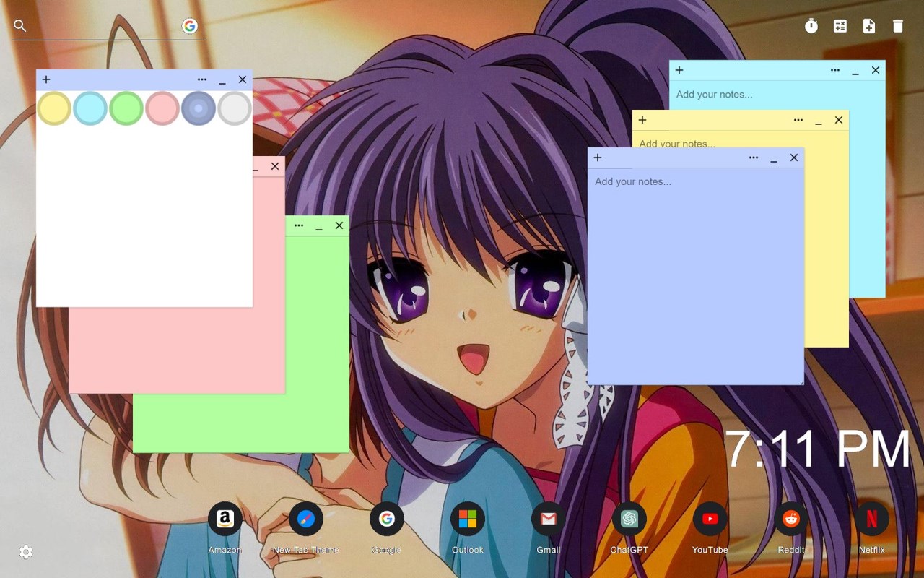This screenshot has width=924, height=578.
Task: Open the New Tab Theme shortcut
Action: click(x=306, y=519)
